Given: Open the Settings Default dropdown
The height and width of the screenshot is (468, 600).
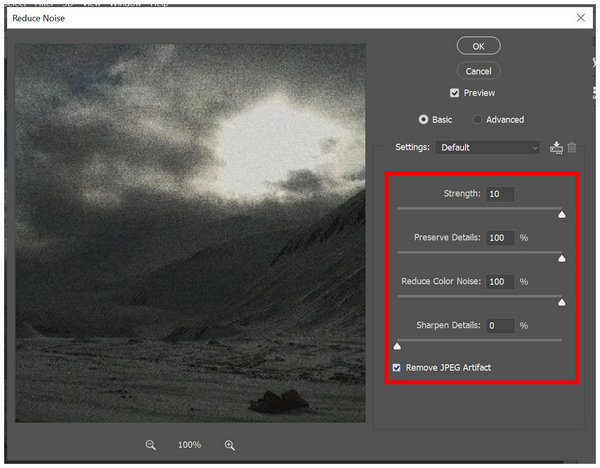Looking at the screenshot, I should (x=488, y=147).
